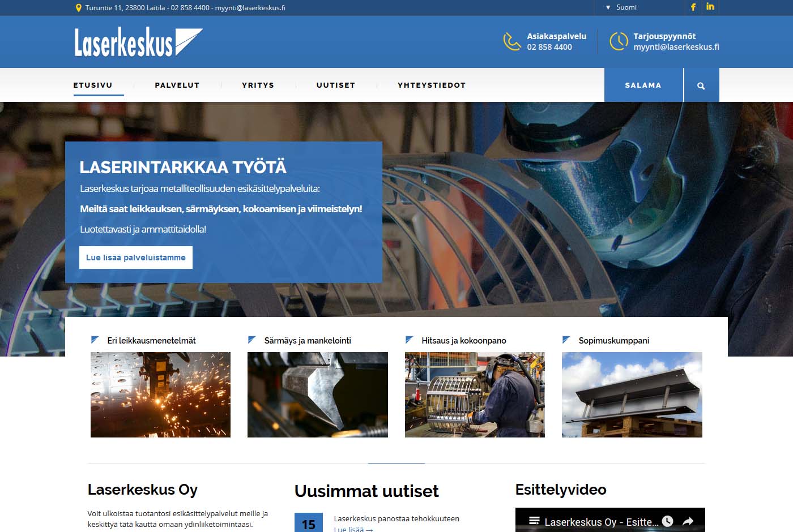
Task: Select the Uutiset menu item
Action: click(336, 85)
